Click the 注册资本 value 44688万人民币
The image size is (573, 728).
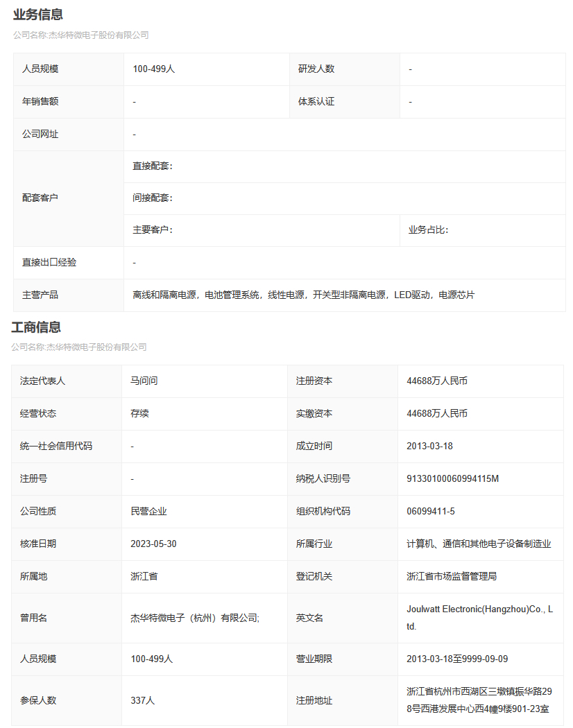437,381
